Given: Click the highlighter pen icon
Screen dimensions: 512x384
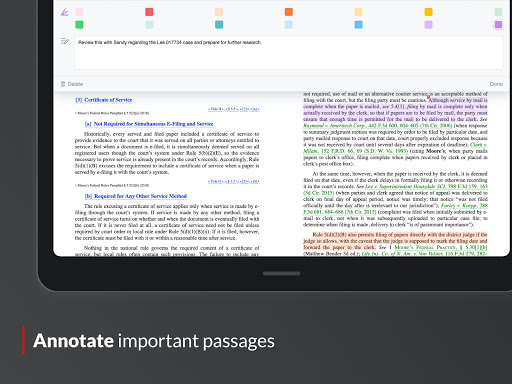Looking at the screenshot, I should point(65,12).
